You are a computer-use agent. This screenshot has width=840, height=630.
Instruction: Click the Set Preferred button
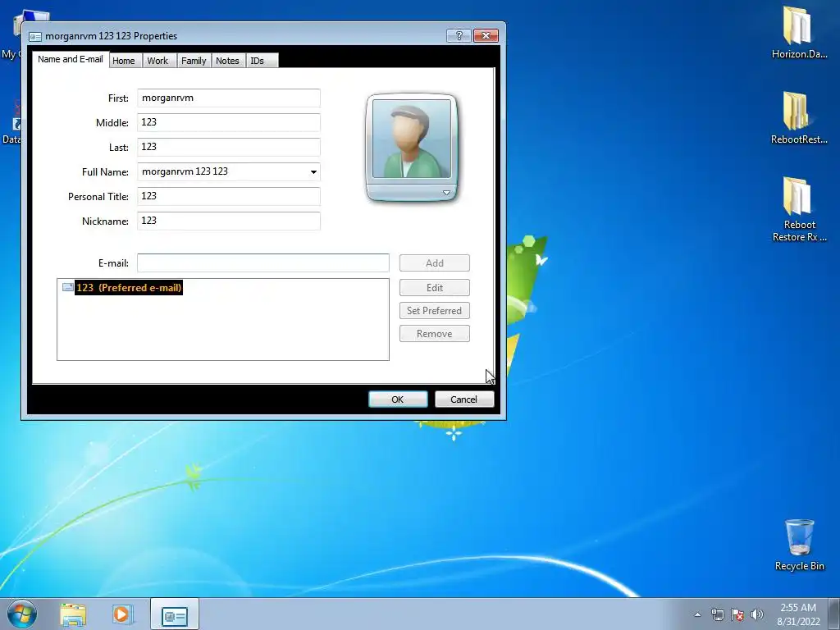435,311
